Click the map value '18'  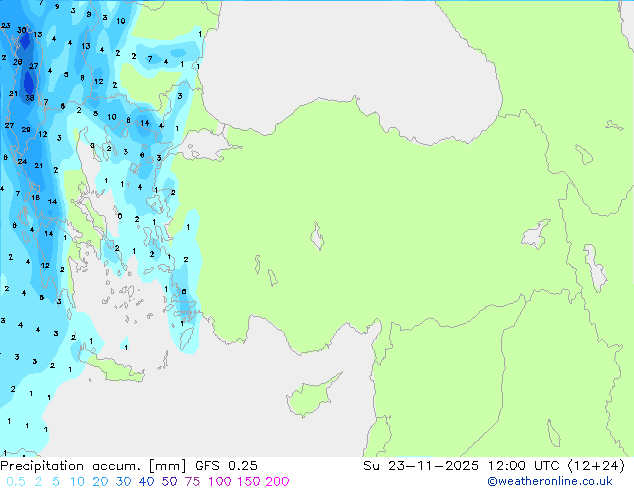(36, 197)
